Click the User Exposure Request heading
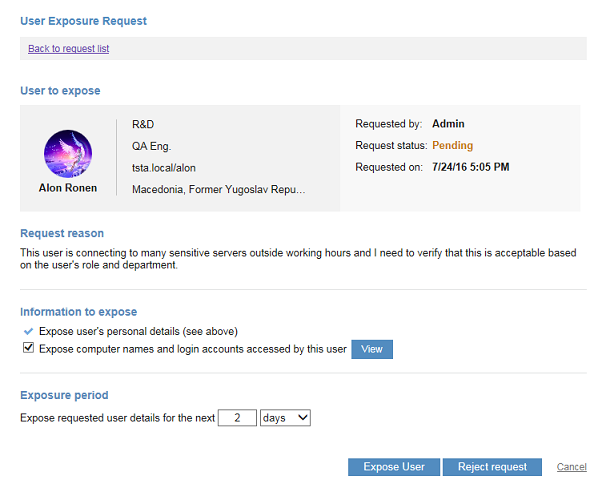Screen dimensions: 606x496 point(82,20)
